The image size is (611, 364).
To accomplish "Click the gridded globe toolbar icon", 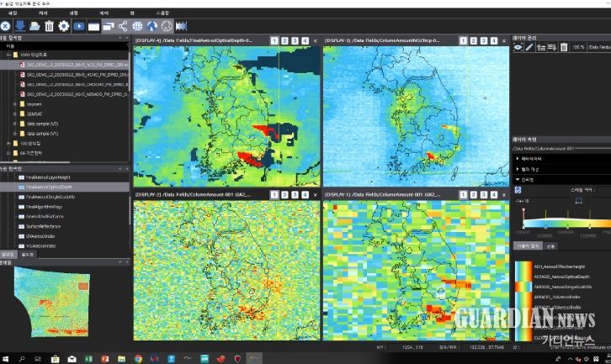I will click(x=137, y=26).
